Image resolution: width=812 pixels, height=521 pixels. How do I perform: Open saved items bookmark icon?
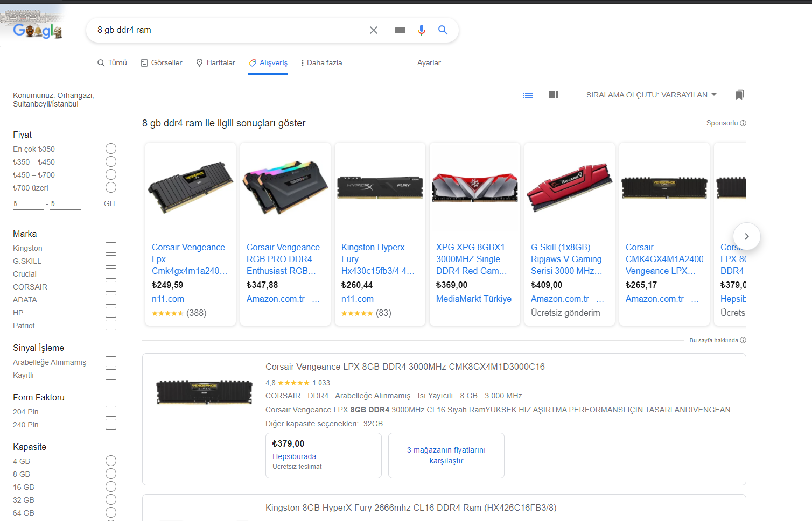[x=740, y=95]
